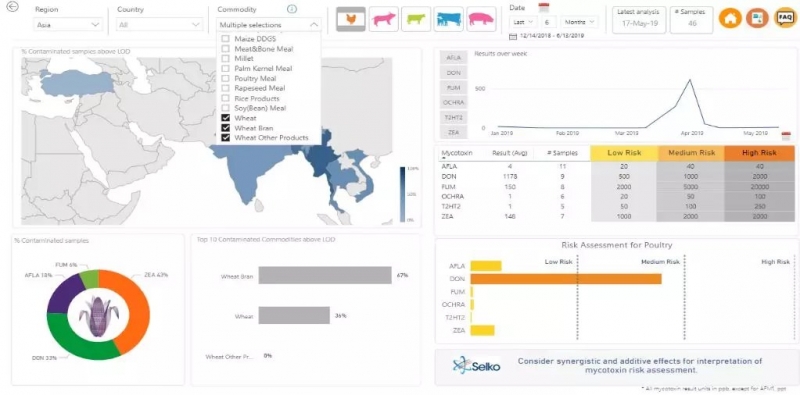This screenshot has width=800, height=395.
Task: Select the OCHRA filter beside line chart
Action: coord(454,103)
